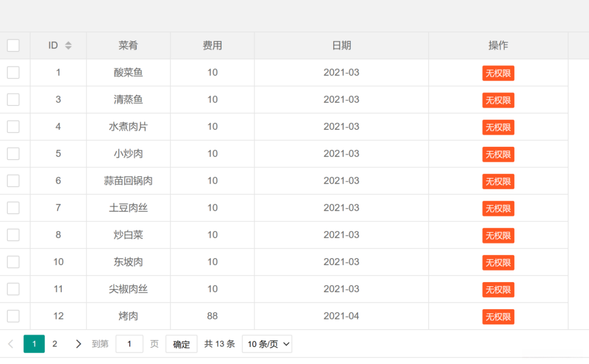Click the ID column header label
This screenshot has width=589, height=364.
click(x=53, y=45)
